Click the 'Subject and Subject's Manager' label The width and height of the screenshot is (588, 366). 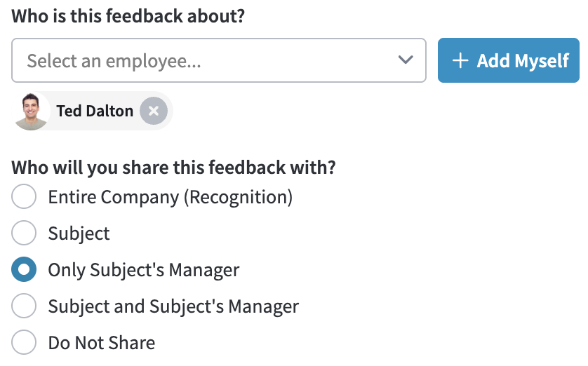[173, 306]
